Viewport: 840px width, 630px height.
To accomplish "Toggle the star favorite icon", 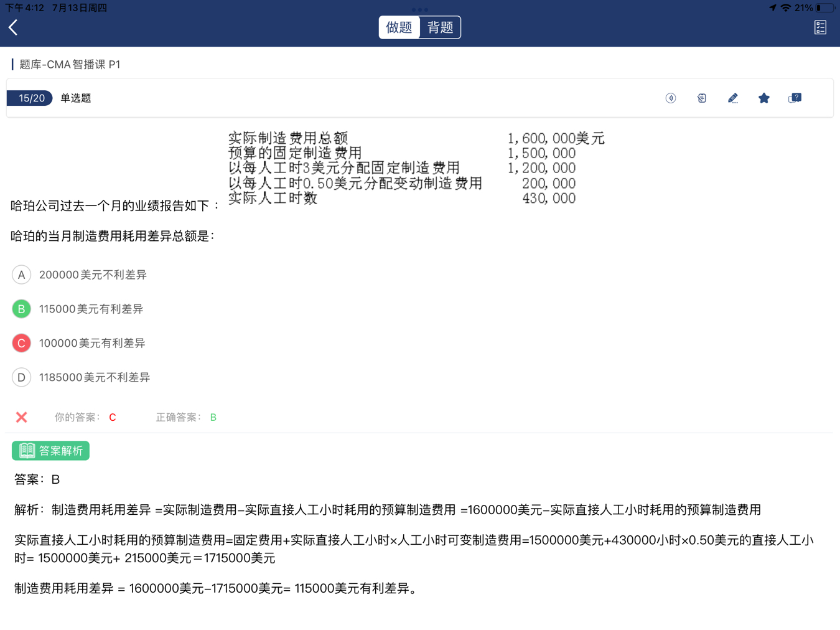I will tap(763, 98).
